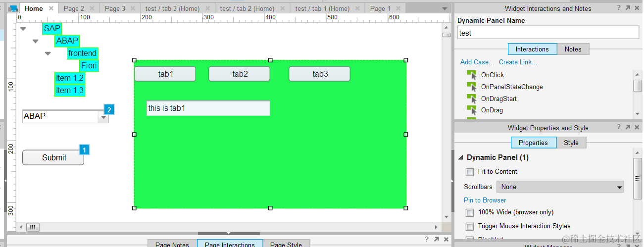Close the Widget Properties and Style panel
Viewport: 644px width, 247px height.
[637, 127]
